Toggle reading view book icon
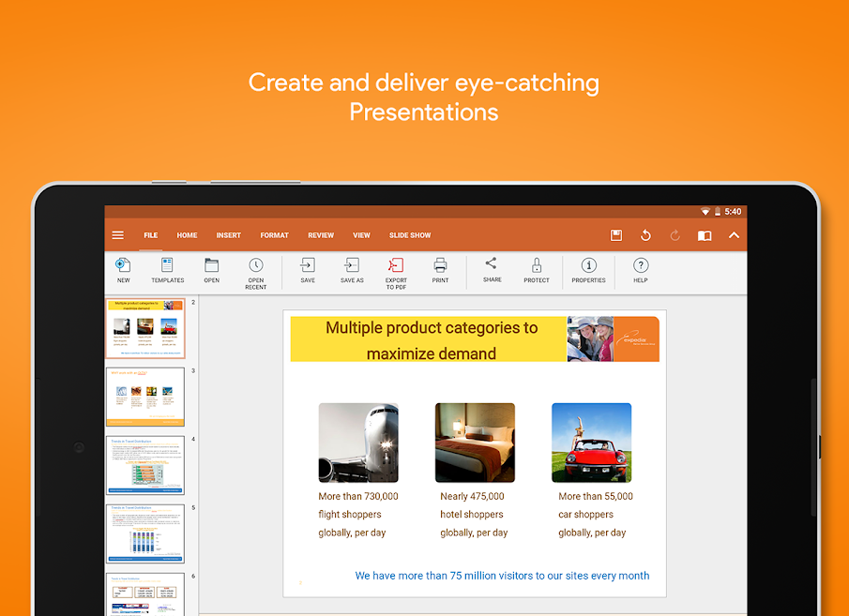The height and width of the screenshot is (616, 849). point(705,235)
